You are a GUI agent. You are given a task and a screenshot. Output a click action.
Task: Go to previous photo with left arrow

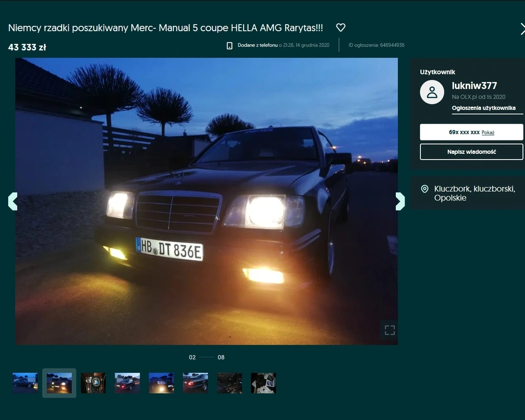click(x=13, y=202)
